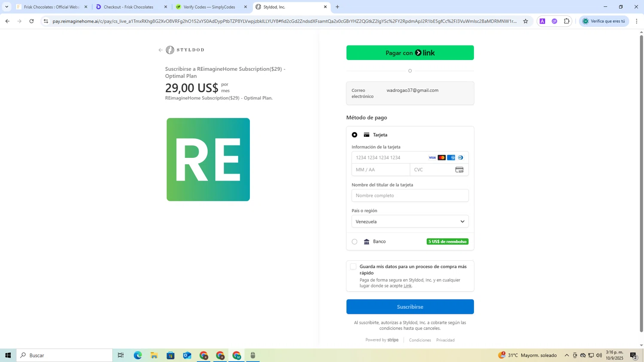Open the mouse app on the taskbar
Image resolution: width=644 pixels, height=362 pixels.
coord(253,355)
